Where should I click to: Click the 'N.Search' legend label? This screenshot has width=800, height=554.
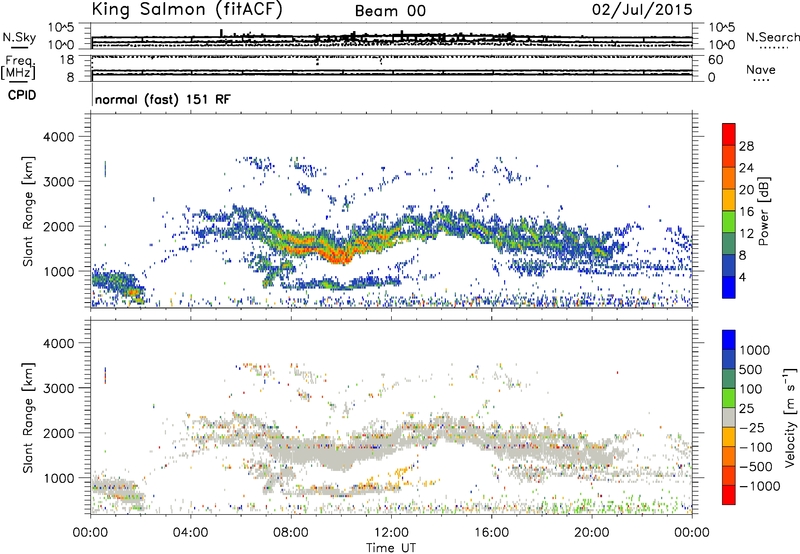773,37
